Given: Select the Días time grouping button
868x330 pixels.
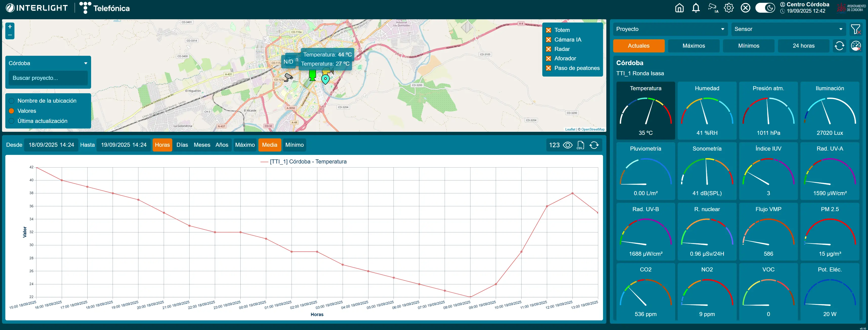Looking at the screenshot, I should point(182,145).
